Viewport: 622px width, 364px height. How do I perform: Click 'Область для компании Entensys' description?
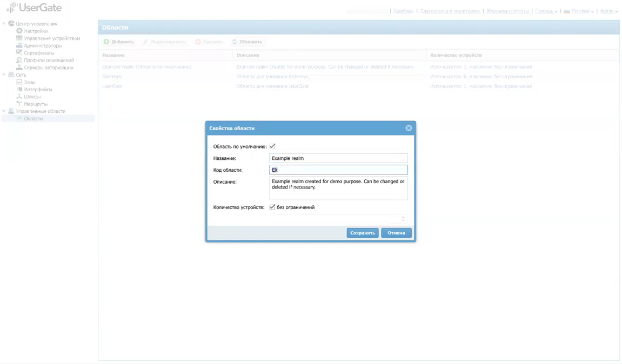(272, 77)
